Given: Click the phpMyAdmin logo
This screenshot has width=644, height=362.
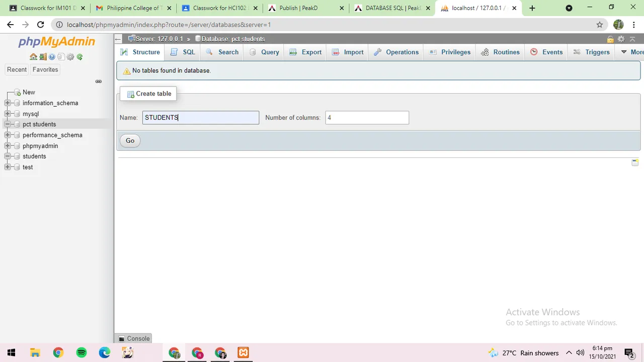Looking at the screenshot, I should tap(56, 42).
